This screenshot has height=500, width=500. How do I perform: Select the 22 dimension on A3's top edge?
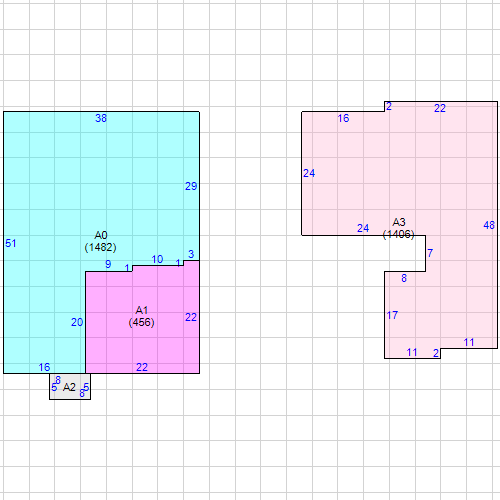(x=440, y=108)
